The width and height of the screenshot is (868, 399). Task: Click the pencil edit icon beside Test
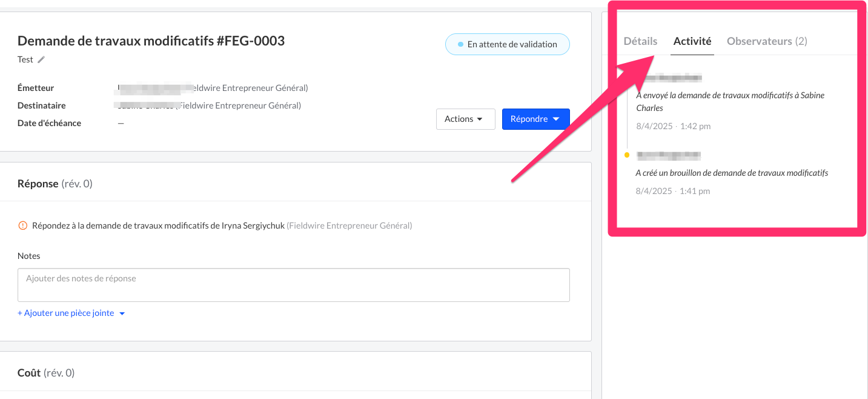(x=41, y=59)
